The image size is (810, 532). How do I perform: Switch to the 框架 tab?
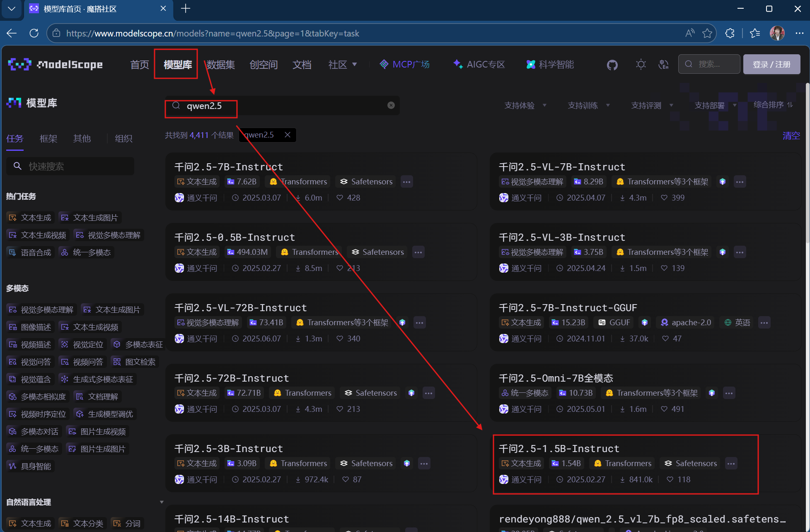[x=48, y=138]
